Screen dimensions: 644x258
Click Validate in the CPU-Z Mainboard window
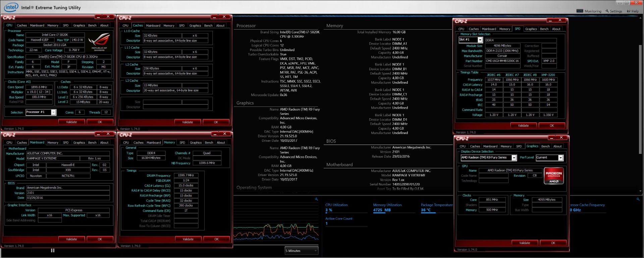71,239
